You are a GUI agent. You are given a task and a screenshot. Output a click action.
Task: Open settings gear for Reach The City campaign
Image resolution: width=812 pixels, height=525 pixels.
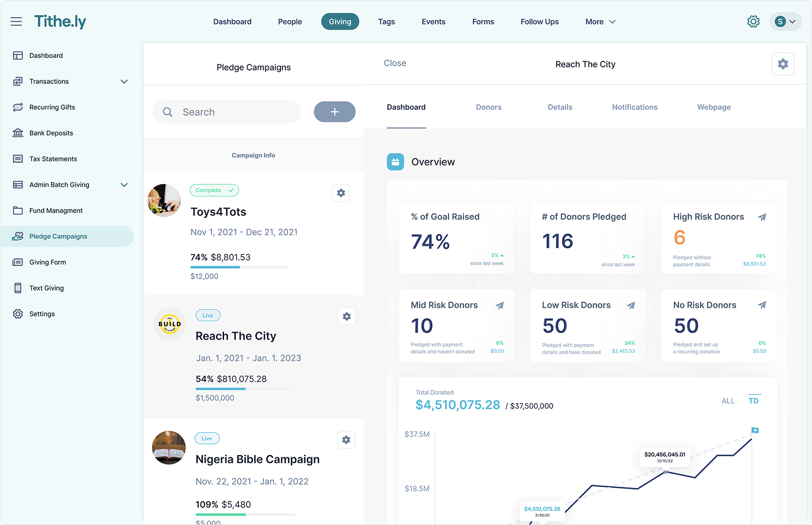(347, 316)
